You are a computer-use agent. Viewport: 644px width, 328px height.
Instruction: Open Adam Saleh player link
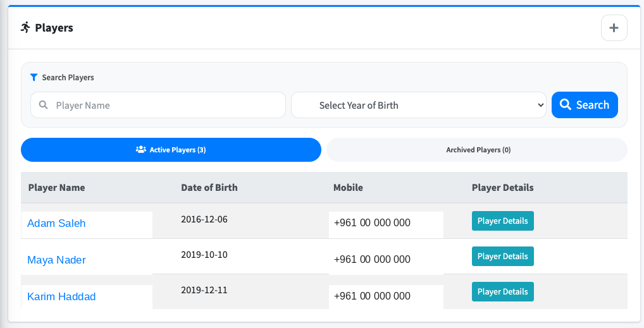(x=56, y=223)
